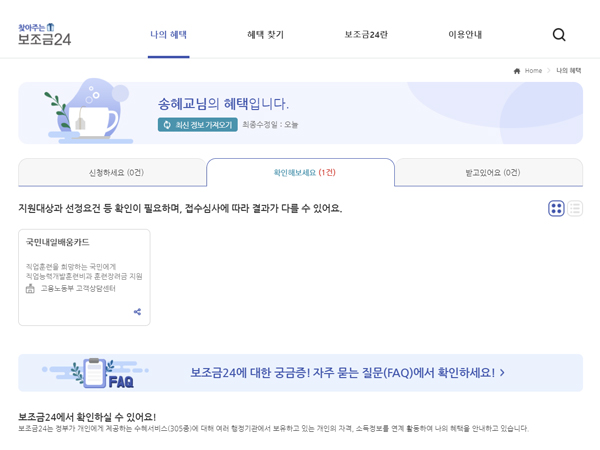Click 최종수정일 : 오늘 text
The width and height of the screenshot is (600, 450).
(270, 125)
